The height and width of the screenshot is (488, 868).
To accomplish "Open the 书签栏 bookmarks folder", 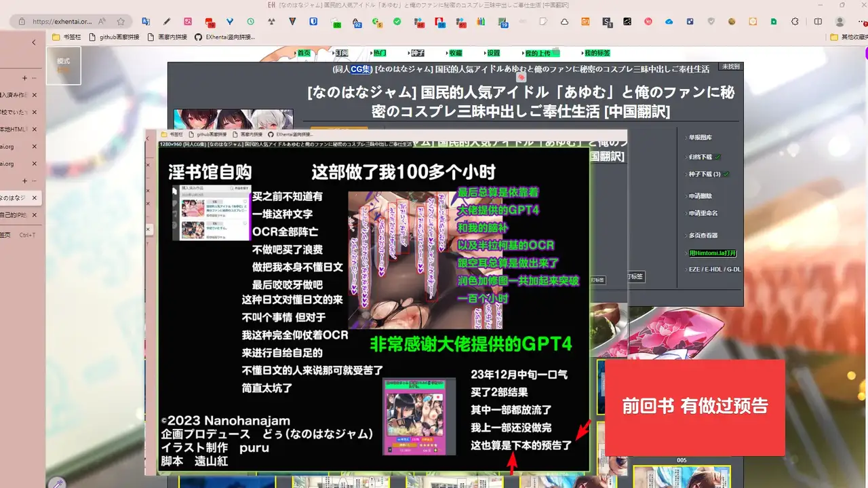I will tap(66, 37).
